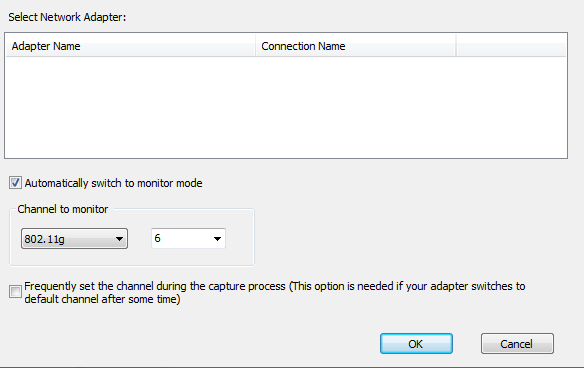
Task: Tick the frequently set channel checkbox
Action: point(15,291)
